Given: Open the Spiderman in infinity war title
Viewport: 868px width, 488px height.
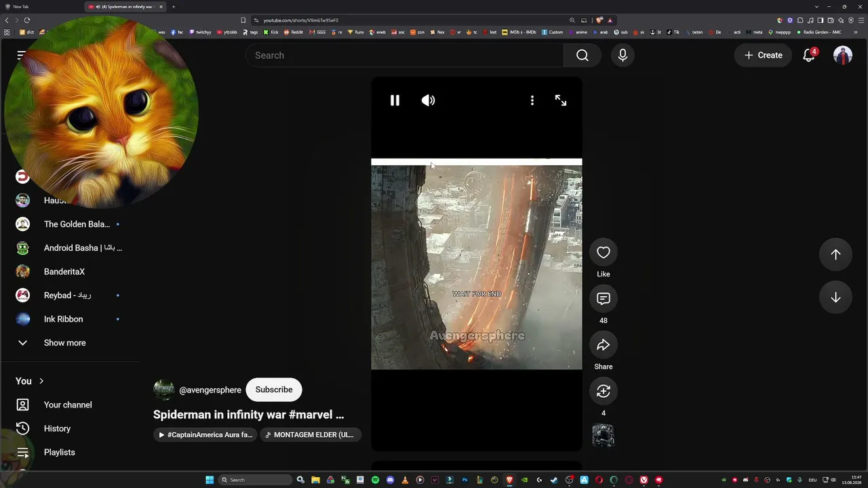Looking at the screenshot, I should 248,415.
